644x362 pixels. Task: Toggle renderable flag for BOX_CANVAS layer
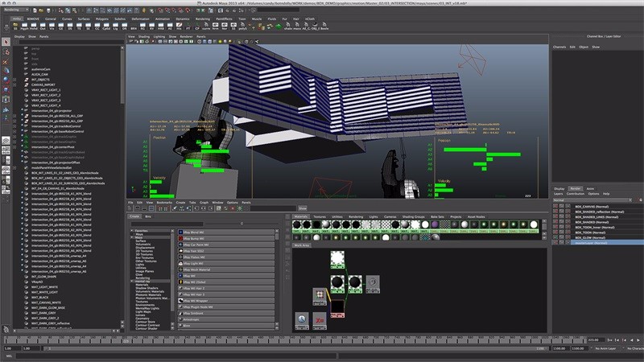(557, 207)
